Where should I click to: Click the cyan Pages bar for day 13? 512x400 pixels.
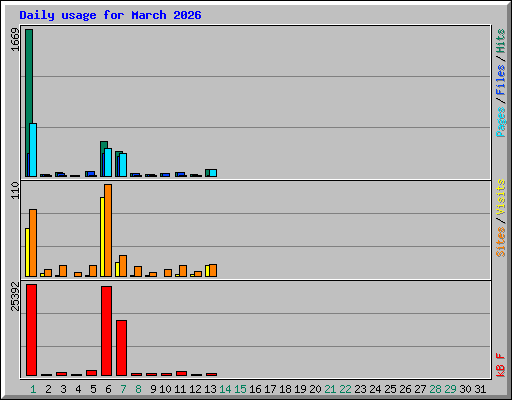(x=213, y=173)
